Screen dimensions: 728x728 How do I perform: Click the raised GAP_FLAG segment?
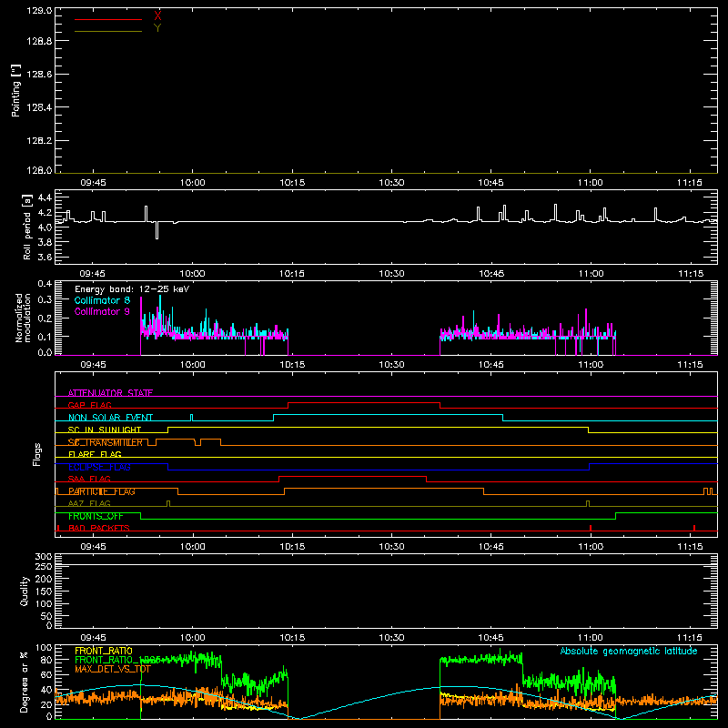pos(364,403)
